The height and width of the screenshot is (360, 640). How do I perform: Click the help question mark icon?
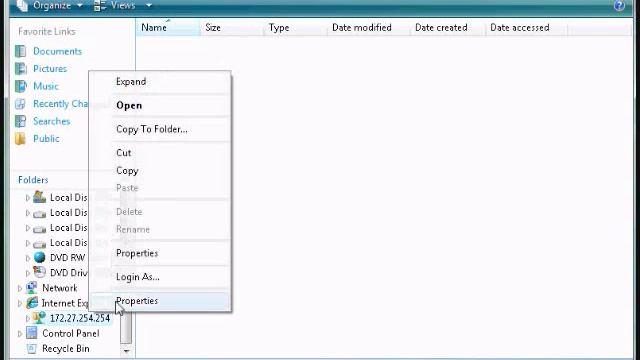click(x=620, y=5)
